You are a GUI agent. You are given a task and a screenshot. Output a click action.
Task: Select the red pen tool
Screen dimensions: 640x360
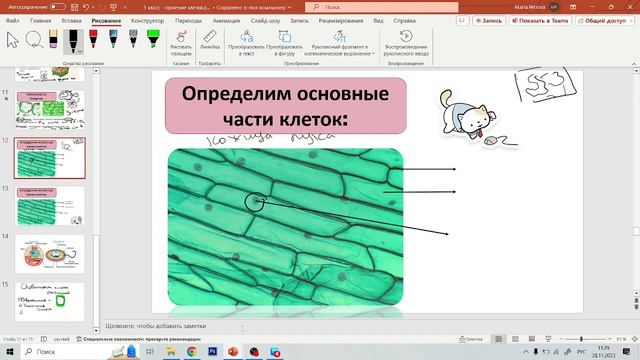(93, 39)
